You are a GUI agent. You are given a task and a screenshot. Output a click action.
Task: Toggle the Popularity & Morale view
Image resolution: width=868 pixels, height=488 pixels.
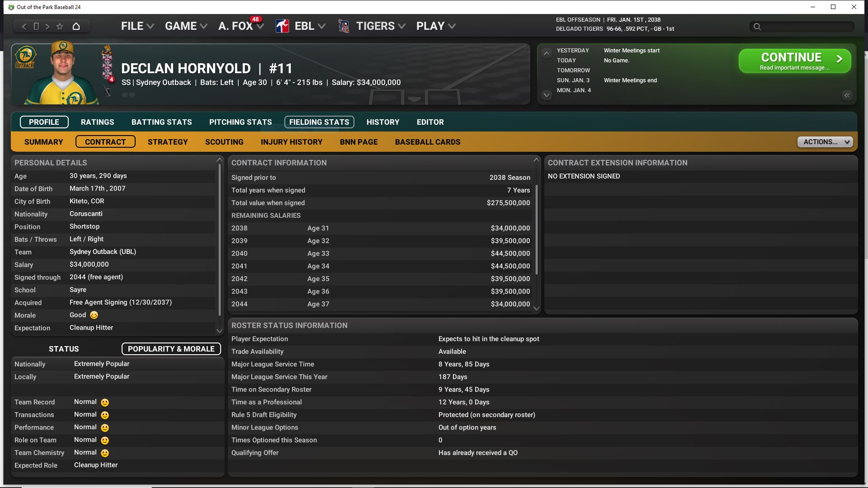pos(171,349)
